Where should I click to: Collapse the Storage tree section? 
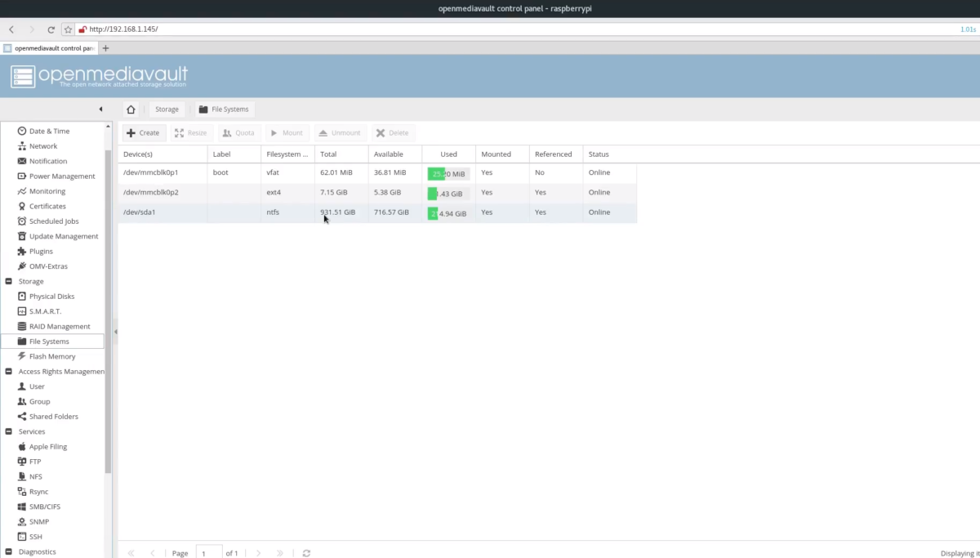9,281
